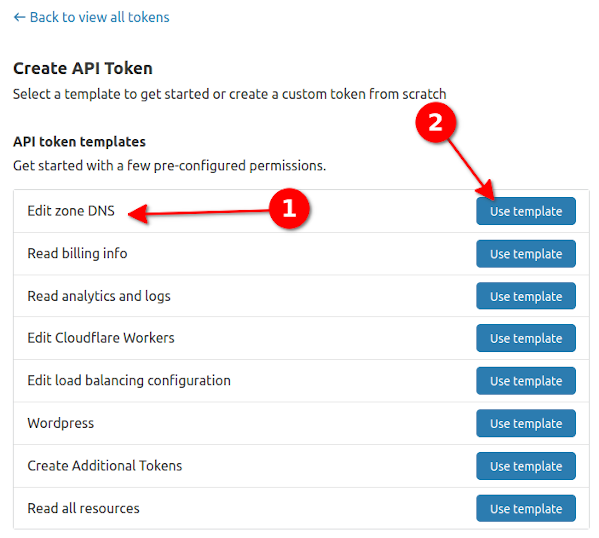The image size is (599, 538).
Task: Use template for Read all resources
Action: click(526, 509)
